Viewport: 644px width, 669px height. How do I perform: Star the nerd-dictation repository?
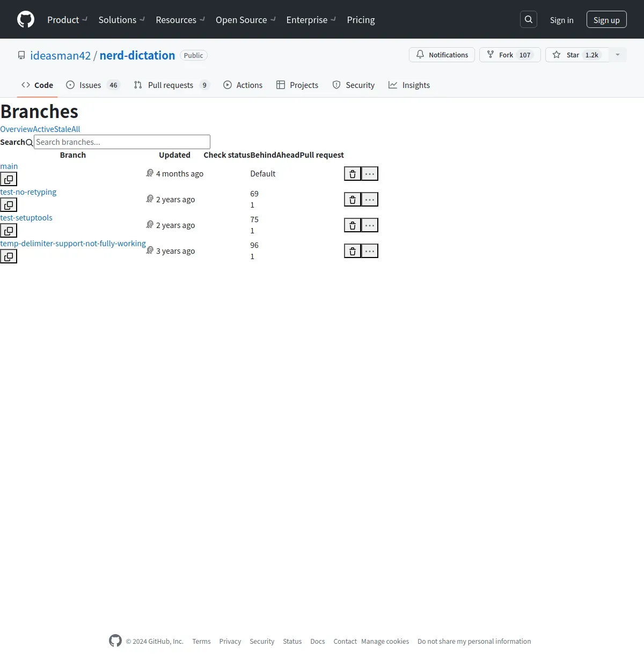(x=577, y=55)
